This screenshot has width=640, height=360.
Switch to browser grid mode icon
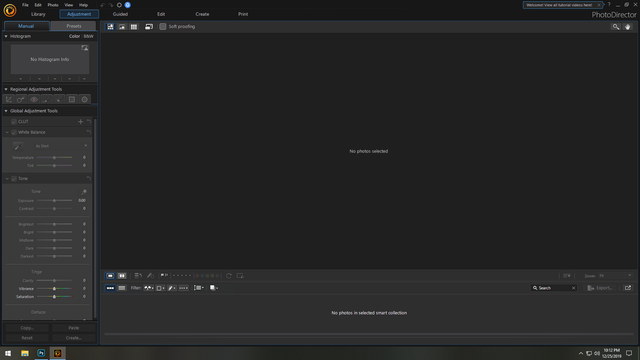coord(134,27)
